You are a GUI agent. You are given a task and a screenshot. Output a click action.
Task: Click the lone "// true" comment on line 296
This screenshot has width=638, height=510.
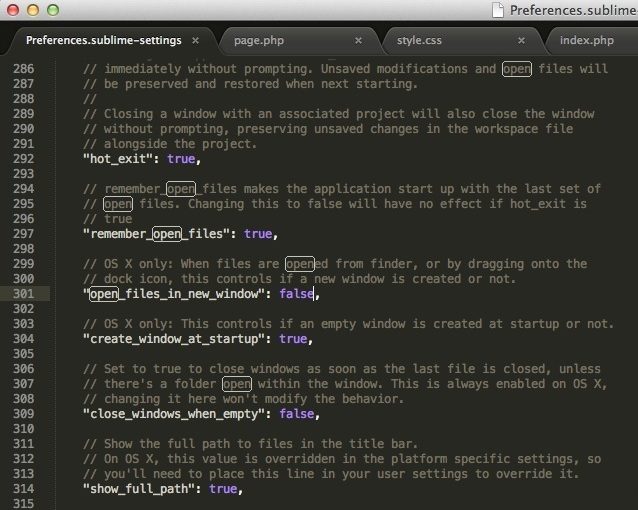pyautogui.click(x=107, y=219)
